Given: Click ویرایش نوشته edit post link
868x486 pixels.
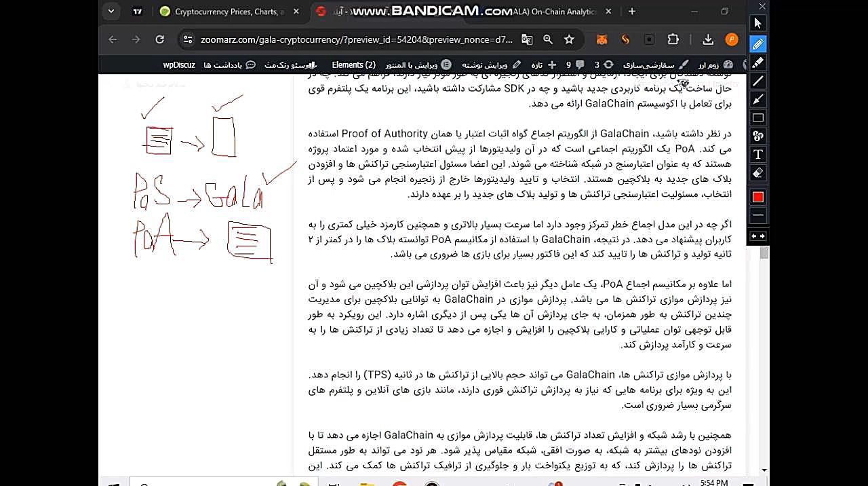Looking at the screenshot, I should click(x=492, y=65).
